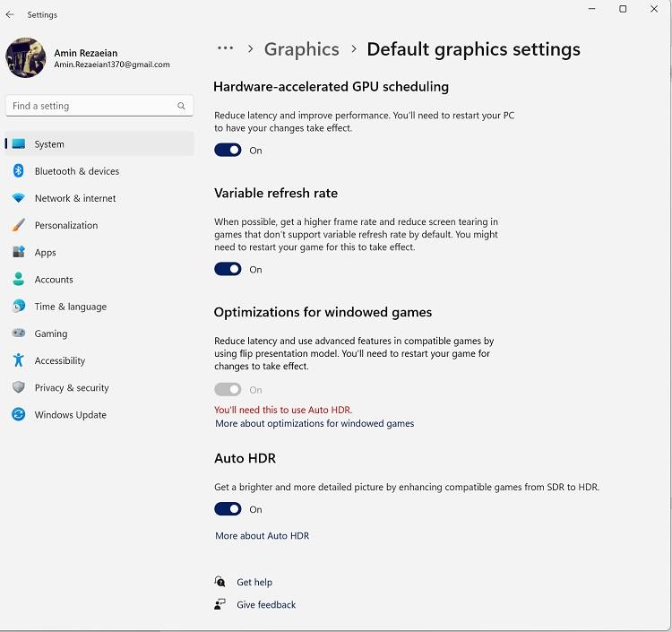Click the search magnifier icon
The width and height of the screenshot is (672, 632).
pos(181,106)
